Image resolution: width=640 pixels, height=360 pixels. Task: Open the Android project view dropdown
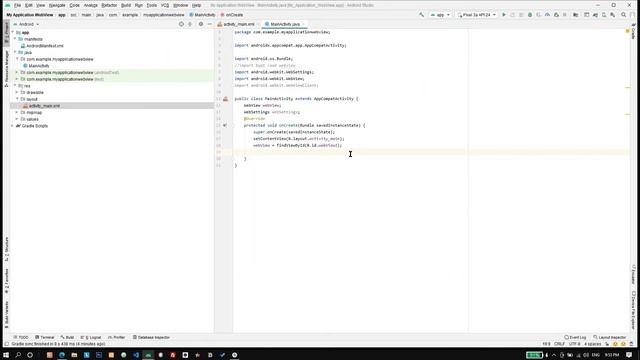pos(27,24)
